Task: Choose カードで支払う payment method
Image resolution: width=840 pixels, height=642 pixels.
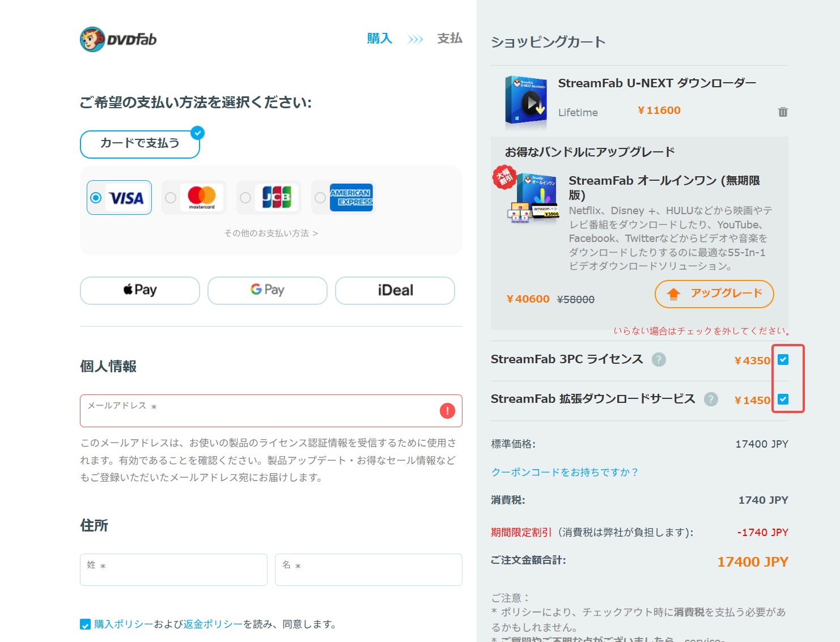Action: pos(140,144)
